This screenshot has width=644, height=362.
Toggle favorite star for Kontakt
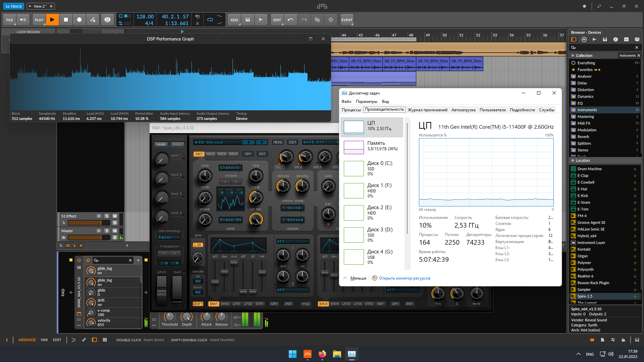pyautogui.click(x=635, y=249)
